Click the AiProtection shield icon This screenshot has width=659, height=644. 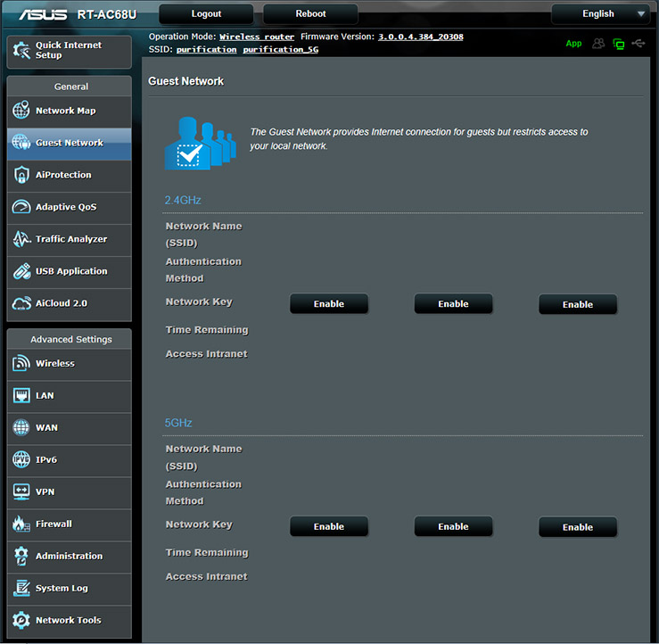(x=21, y=175)
